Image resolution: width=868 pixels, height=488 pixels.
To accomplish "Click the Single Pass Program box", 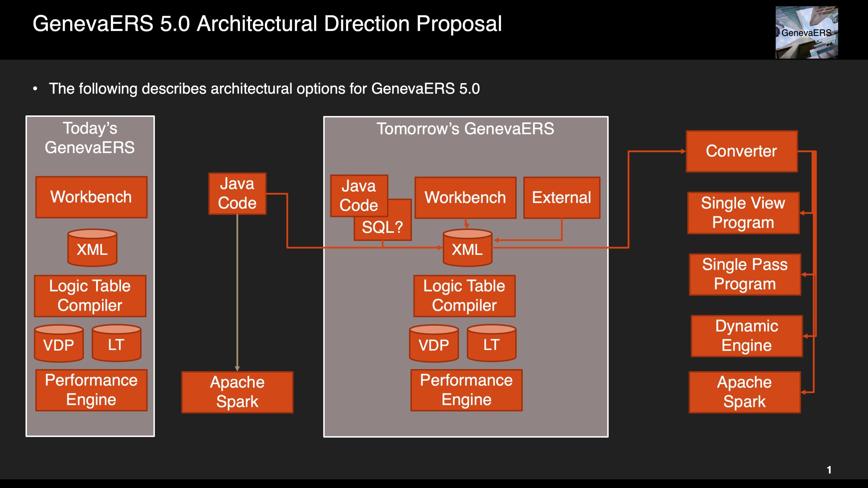I will (745, 275).
